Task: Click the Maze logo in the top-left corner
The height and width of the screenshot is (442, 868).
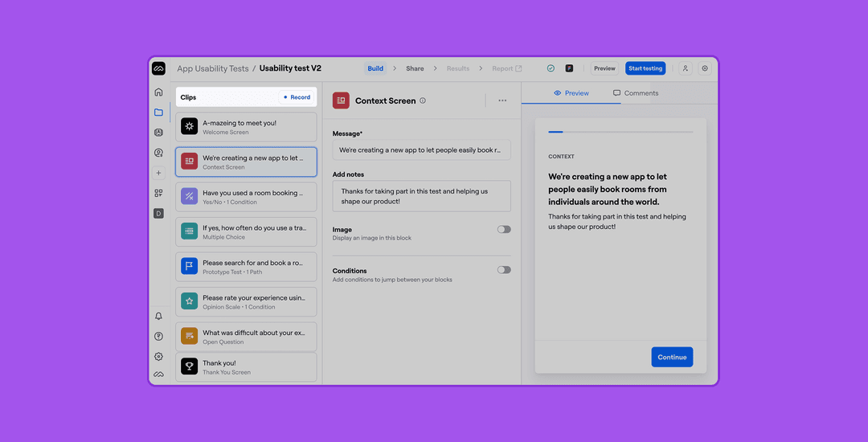Action: click(158, 68)
